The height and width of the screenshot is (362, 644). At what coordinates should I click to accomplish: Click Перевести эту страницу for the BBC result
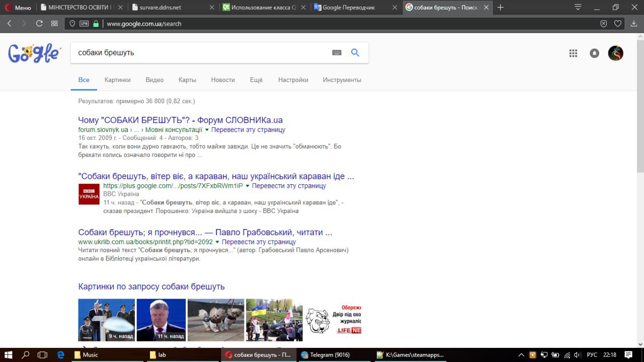(x=289, y=186)
